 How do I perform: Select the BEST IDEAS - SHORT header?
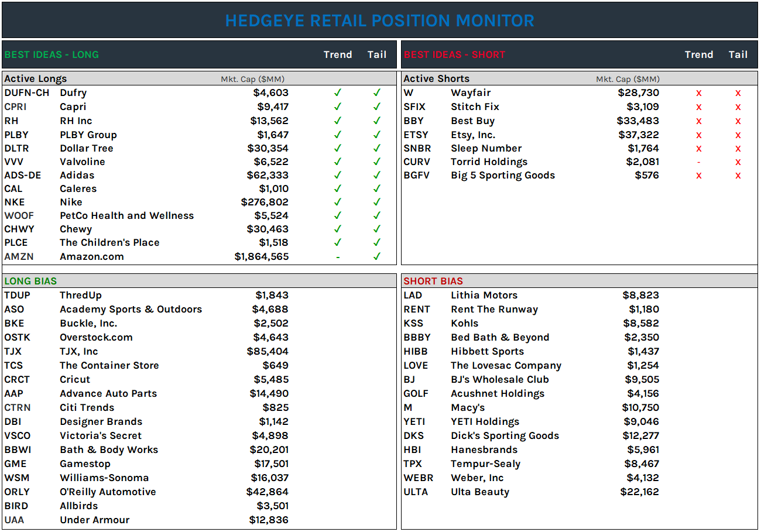[455, 54]
